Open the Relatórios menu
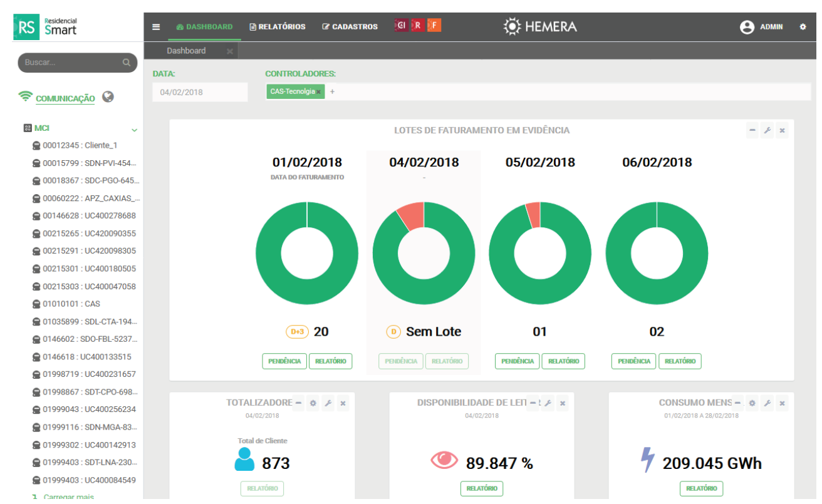This screenshot has height=504, width=822. 278,27
